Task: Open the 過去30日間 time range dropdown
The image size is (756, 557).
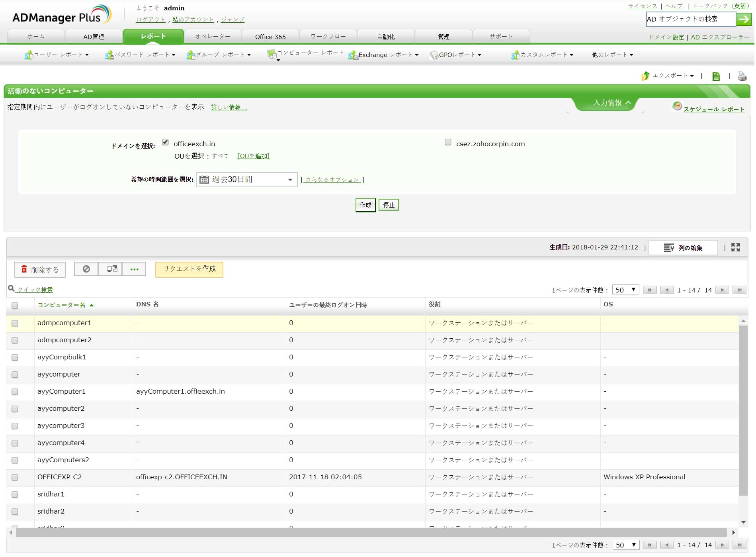Action: 248,180
